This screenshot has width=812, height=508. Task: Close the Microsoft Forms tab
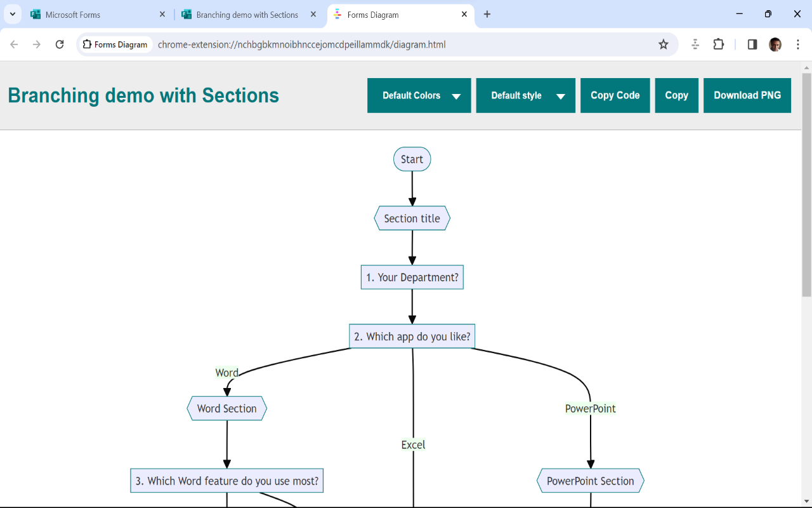pyautogui.click(x=162, y=14)
